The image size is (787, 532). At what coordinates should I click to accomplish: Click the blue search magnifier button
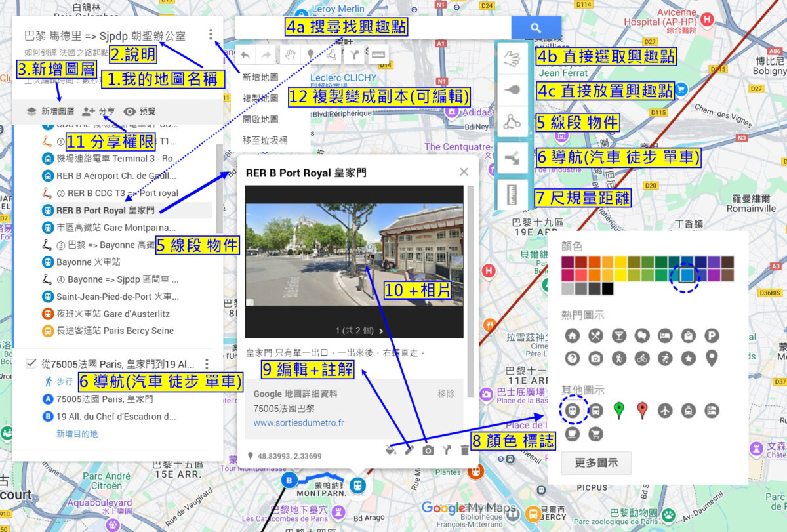tap(536, 28)
